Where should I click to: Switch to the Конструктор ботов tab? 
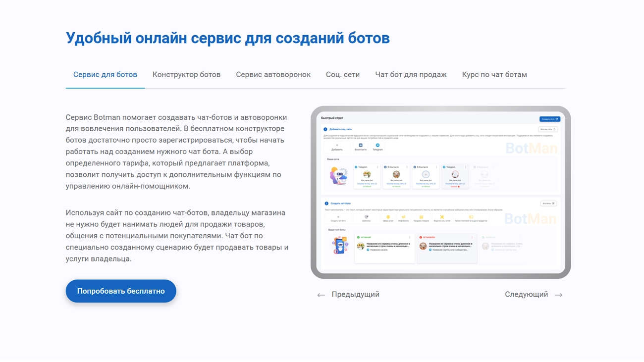(x=186, y=75)
